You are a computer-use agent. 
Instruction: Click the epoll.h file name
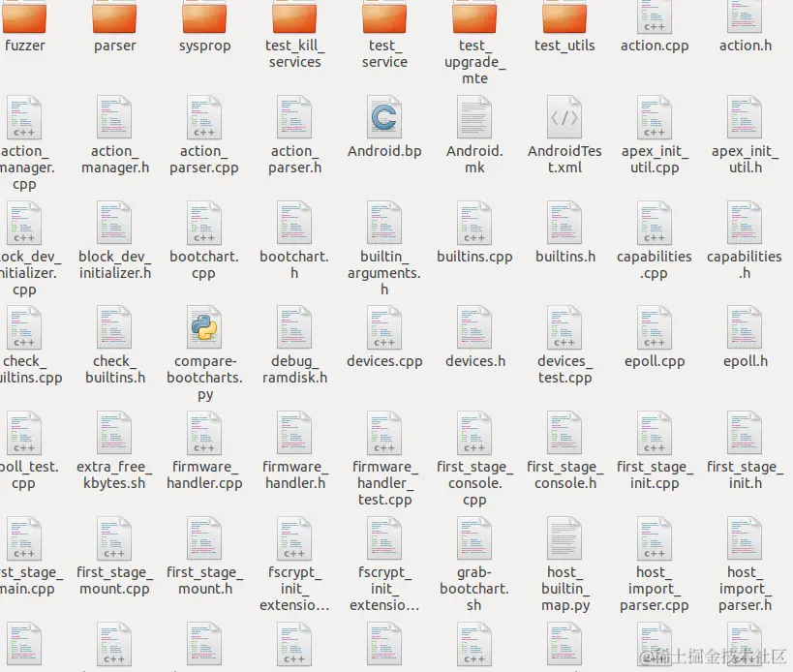746,361
